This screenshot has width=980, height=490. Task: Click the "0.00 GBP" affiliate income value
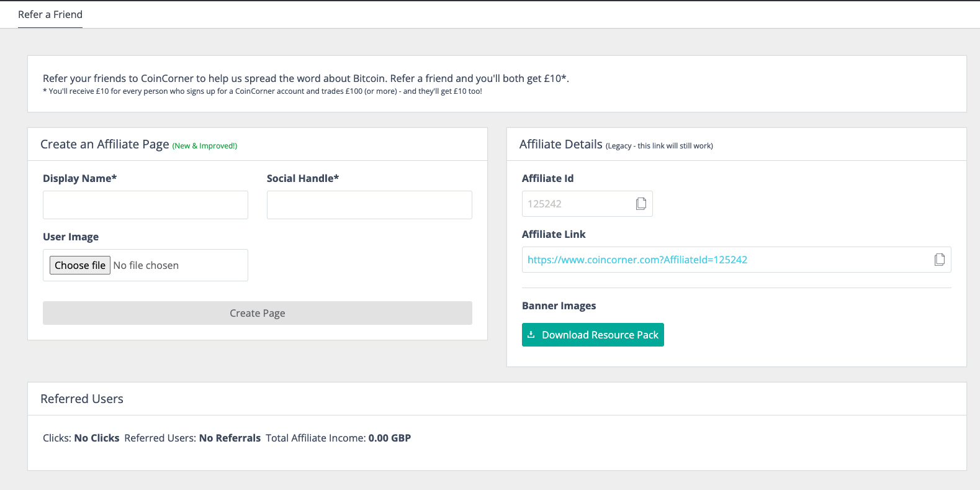point(390,438)
